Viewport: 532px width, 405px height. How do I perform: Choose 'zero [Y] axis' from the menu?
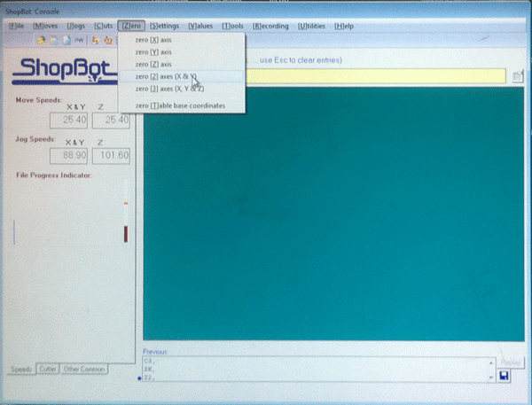click(x=182, y=52)
